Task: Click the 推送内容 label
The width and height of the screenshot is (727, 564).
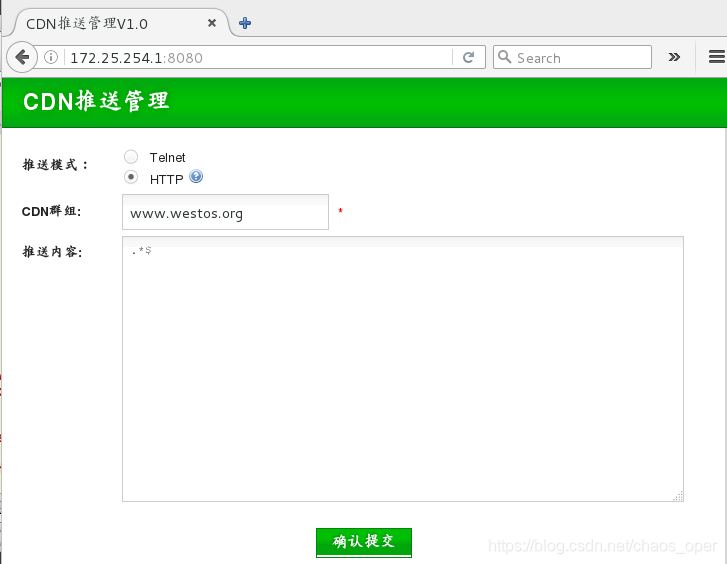Action: tap(52, 252)
